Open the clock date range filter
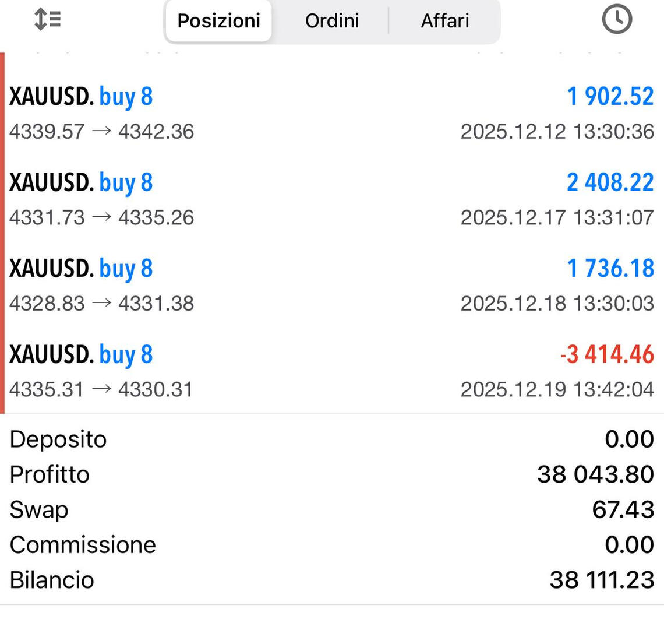This screenshot has width=664, height=644. (616, 19)
